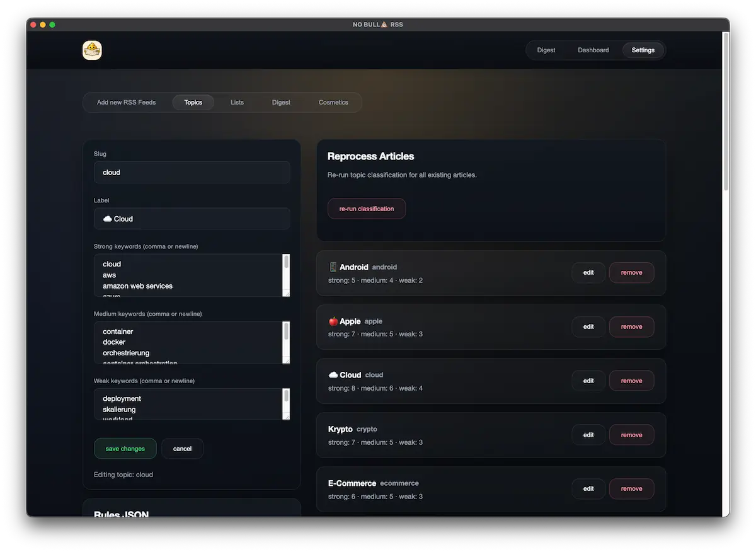756x552 pixels.
Task: Switch to the Digest settings tab
Action: pyautogui.click(x=281, y=102)
